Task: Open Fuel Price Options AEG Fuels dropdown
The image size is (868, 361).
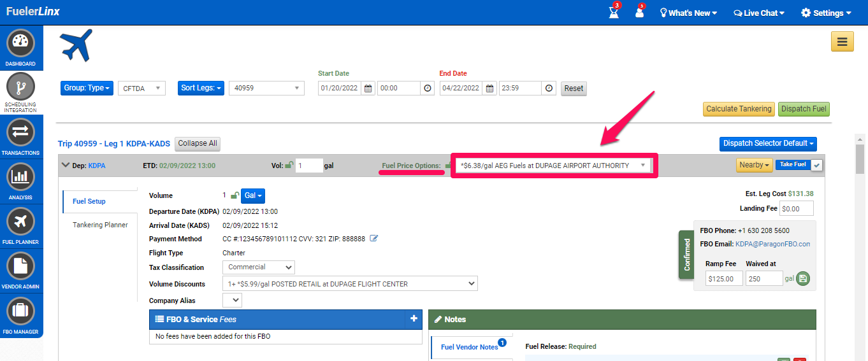Action: coord(553,166)
